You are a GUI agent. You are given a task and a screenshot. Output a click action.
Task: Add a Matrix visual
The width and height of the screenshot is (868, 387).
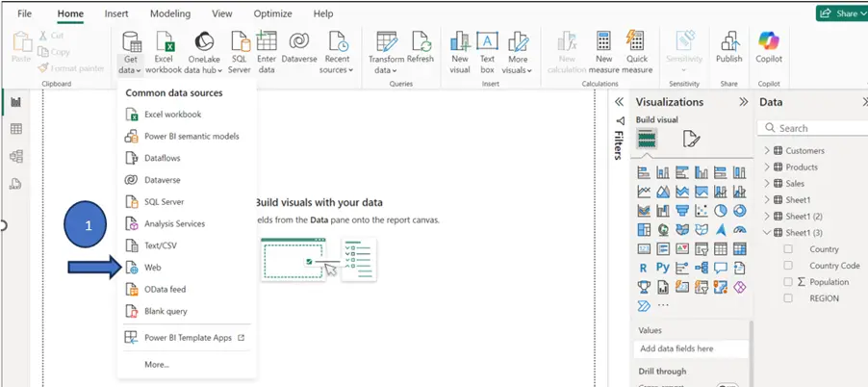pos(740,248)
